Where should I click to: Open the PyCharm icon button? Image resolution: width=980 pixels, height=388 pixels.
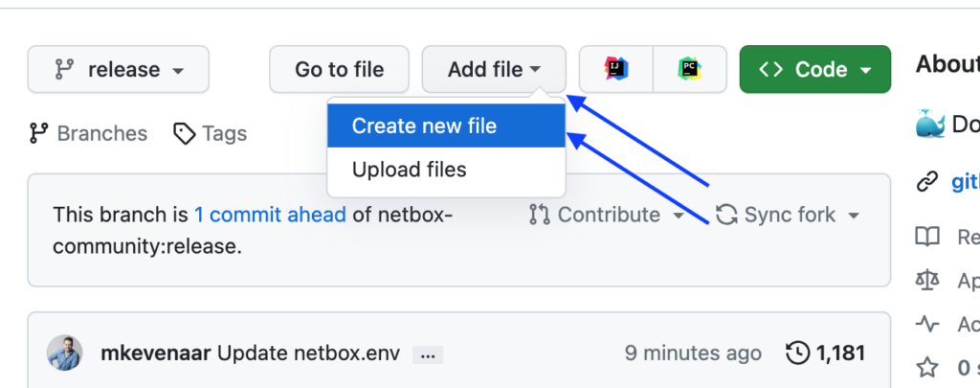688,69
